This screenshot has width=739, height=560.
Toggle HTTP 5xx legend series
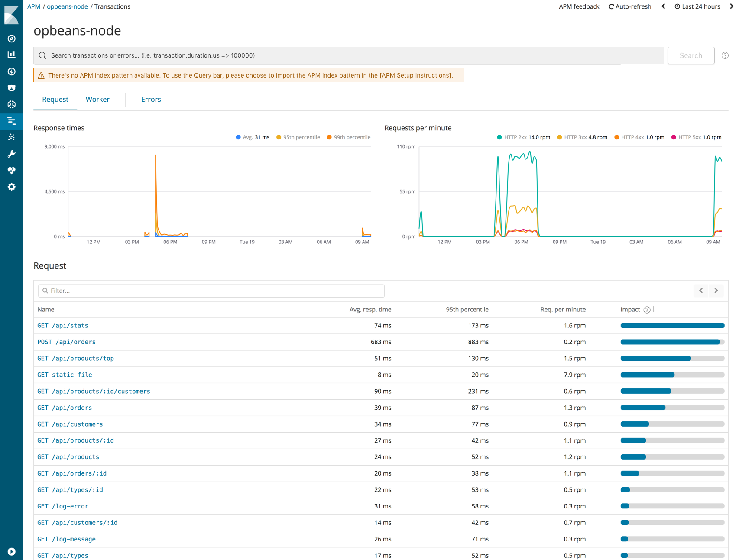[696, 137]
